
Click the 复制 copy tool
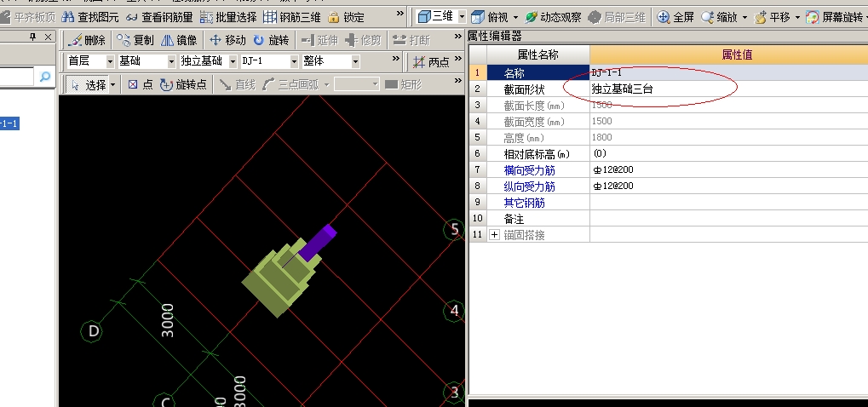click(136, 40)
